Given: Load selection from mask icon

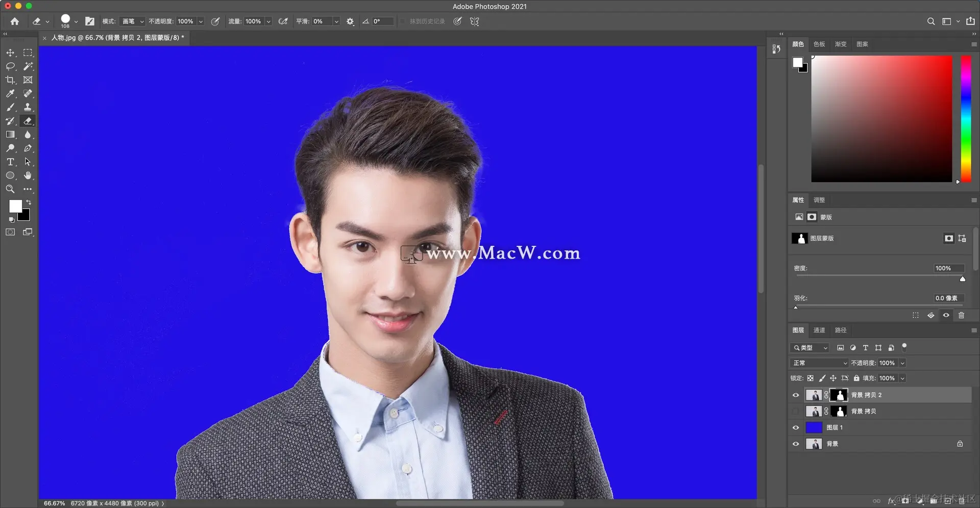Looking at the screenshot, I should [x=915, y=315].
